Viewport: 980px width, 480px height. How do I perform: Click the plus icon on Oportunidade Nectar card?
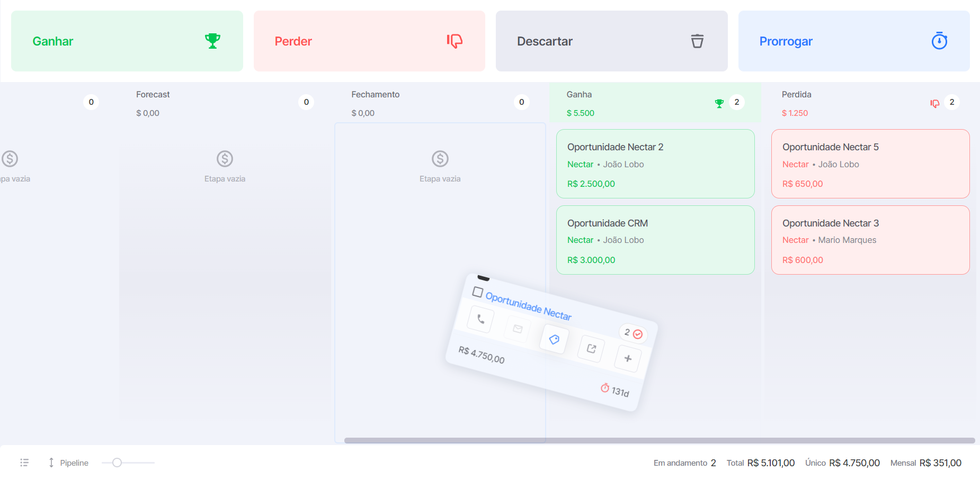click(x=628, y=358)
